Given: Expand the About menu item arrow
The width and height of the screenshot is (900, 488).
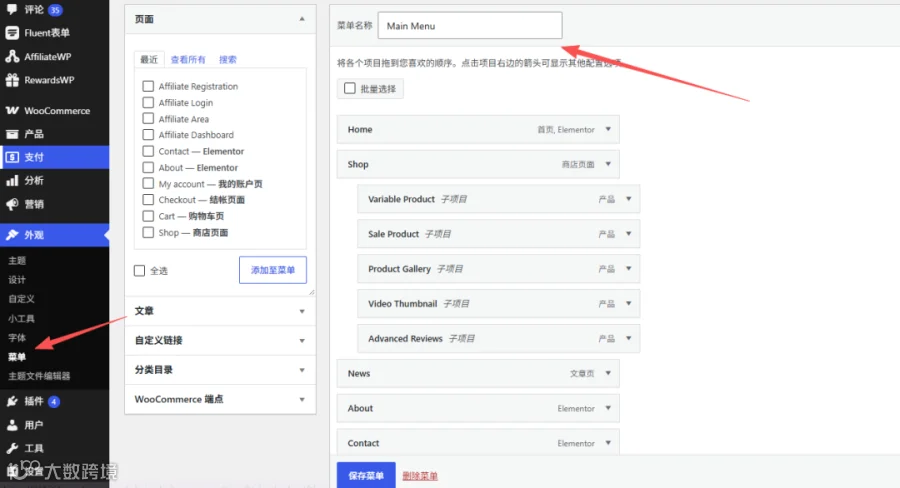Looking at the screenshot, I should pyautogui.click(x=608, y=408).
